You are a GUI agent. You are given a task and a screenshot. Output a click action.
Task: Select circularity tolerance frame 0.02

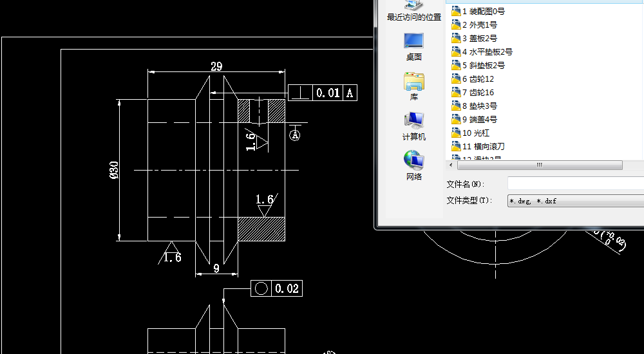click(276, 288)
